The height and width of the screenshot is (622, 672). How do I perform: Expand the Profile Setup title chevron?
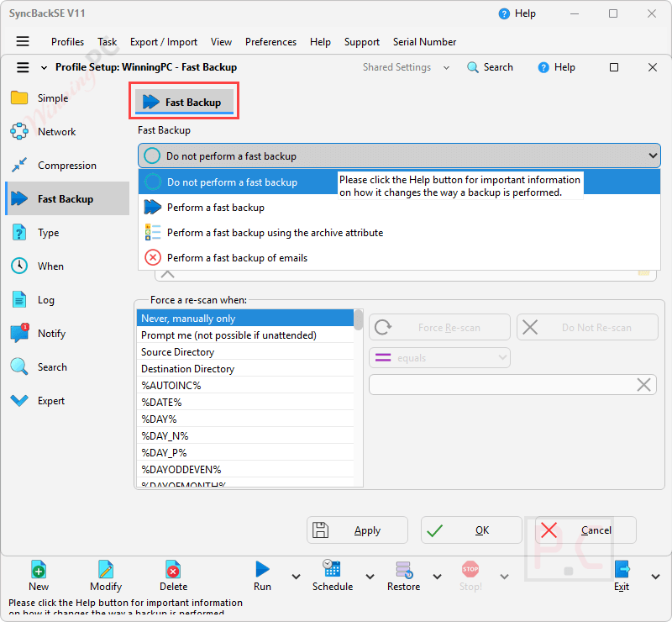44,68
